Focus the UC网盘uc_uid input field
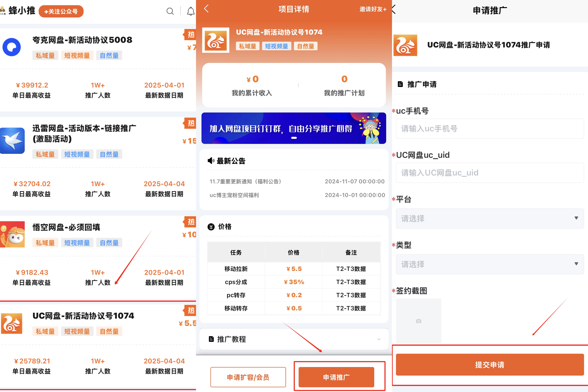This screenshot has height=392, width=588. point(490,173)
